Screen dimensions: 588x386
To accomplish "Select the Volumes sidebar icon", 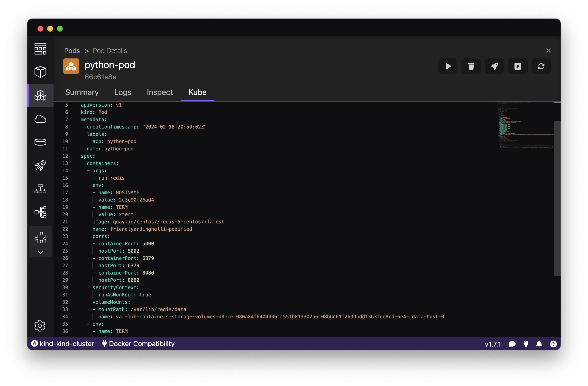I will pos(40,142).
